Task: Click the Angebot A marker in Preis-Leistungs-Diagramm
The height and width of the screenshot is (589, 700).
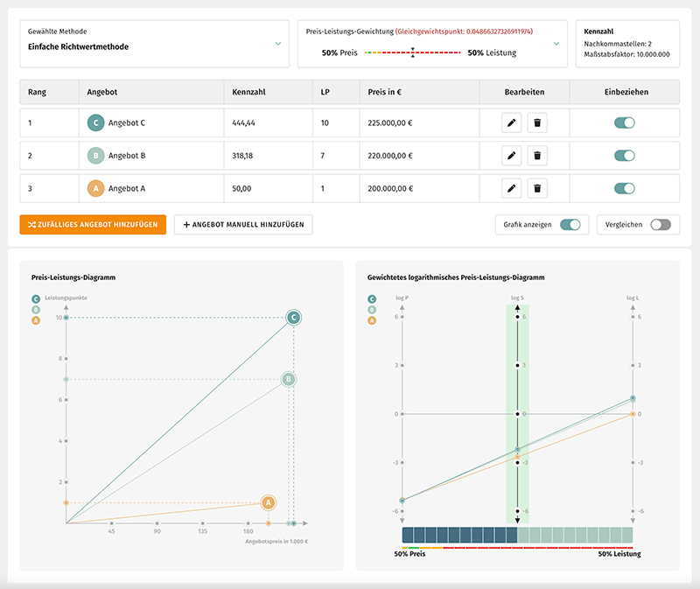Action: (268, 502)
